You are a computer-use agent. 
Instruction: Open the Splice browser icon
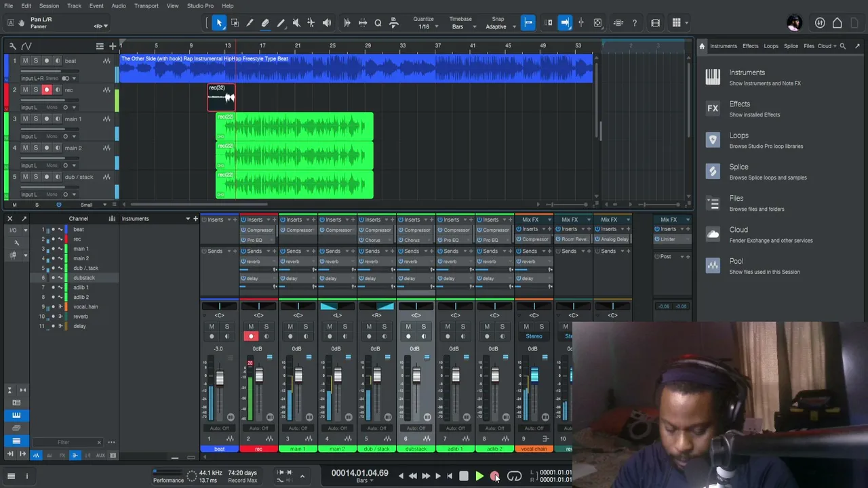(713, 171)
